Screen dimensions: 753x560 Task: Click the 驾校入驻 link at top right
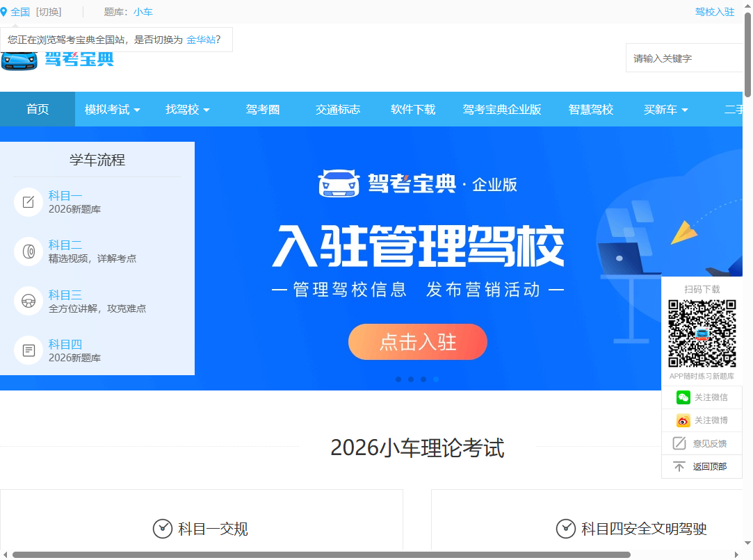[x=715, y=12]
